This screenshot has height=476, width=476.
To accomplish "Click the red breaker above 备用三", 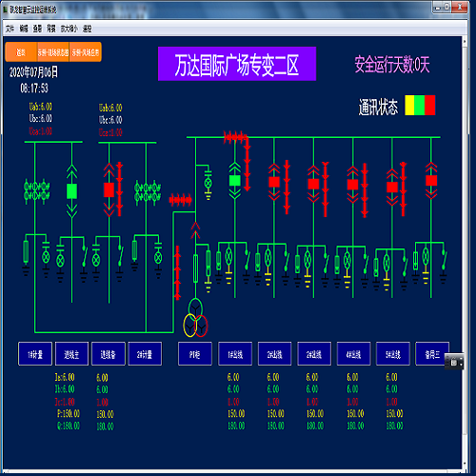I will click(431, 180).
